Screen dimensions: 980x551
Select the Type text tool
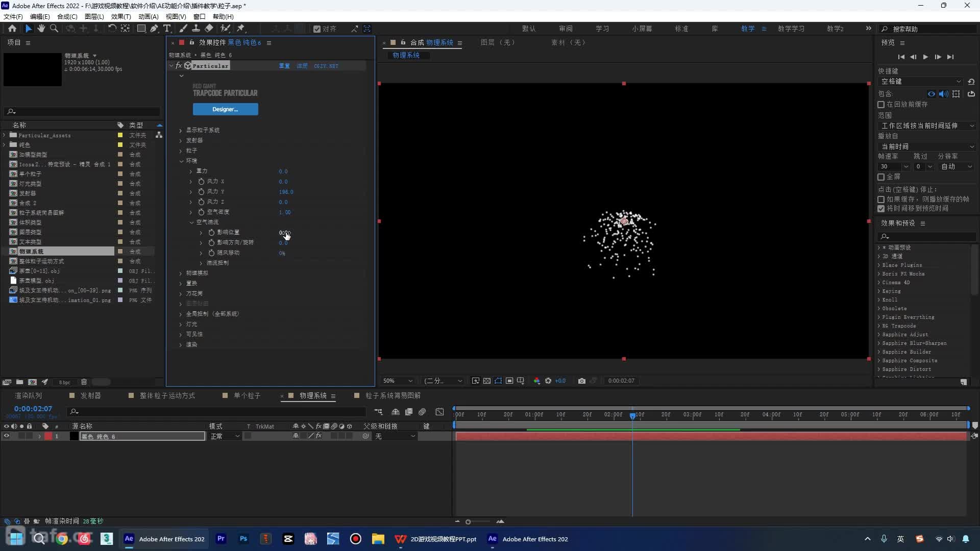[167, 29]
